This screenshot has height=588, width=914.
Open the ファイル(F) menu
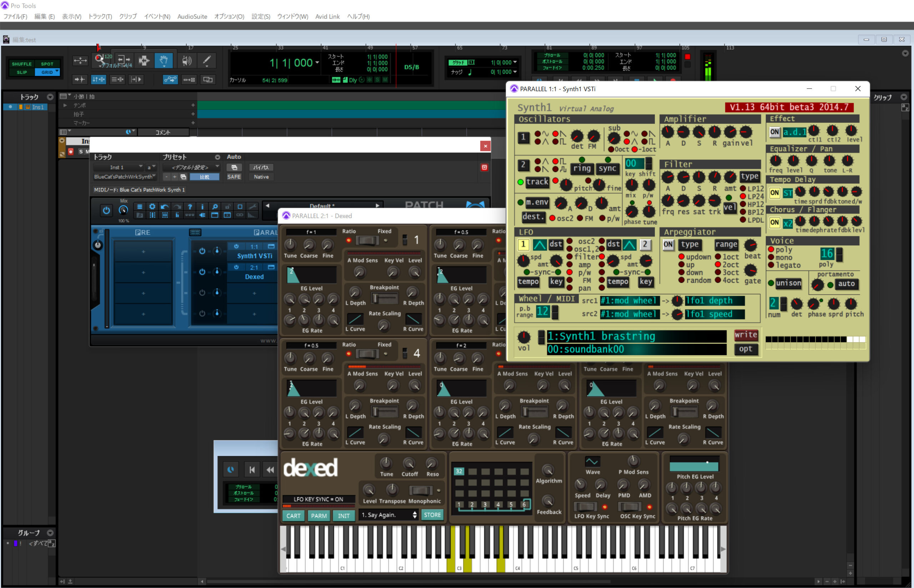point(15,16)
